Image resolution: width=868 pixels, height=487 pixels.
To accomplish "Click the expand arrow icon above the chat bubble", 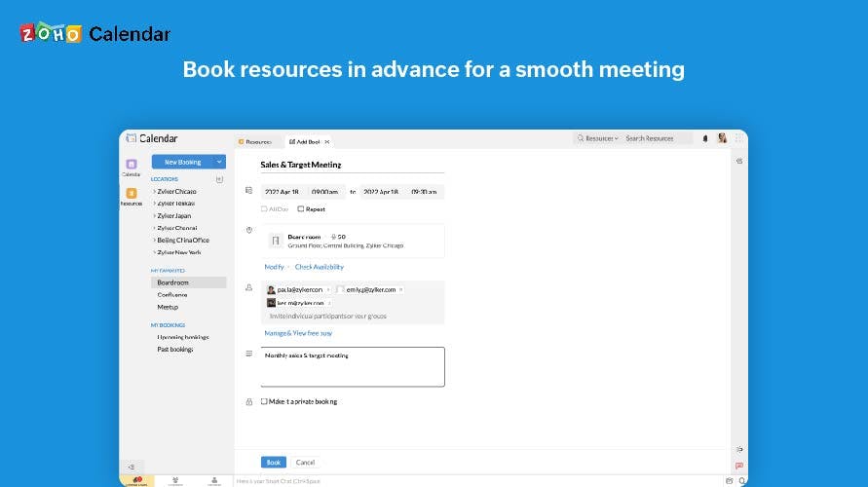I will coord(739,449).
